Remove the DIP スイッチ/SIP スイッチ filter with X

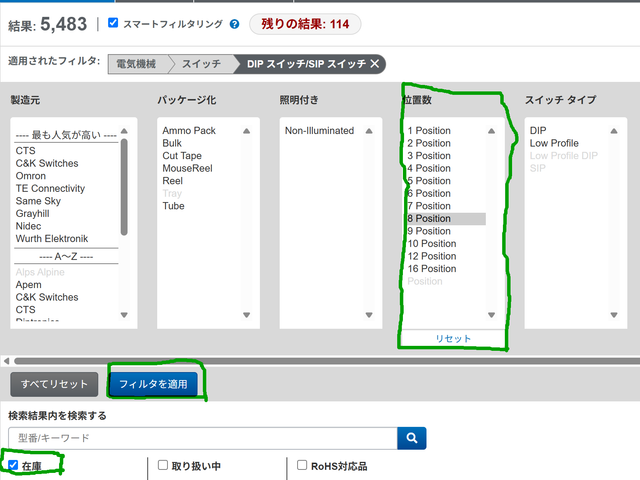[375, 64]
